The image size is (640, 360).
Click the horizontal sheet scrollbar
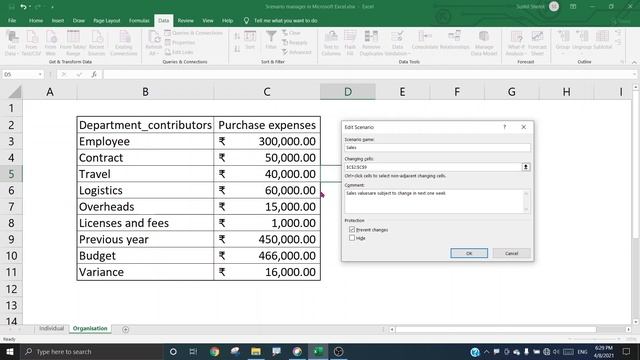[496, 329]
